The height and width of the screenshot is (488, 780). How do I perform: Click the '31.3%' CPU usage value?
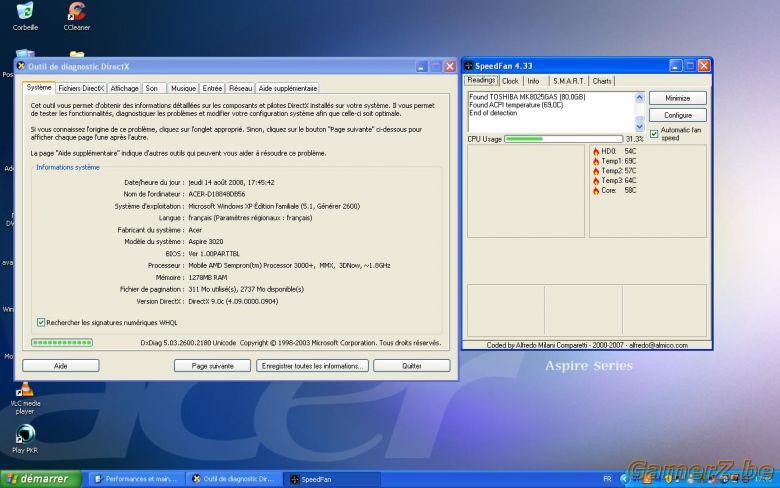pyautogui.click(x=634, y=139)
